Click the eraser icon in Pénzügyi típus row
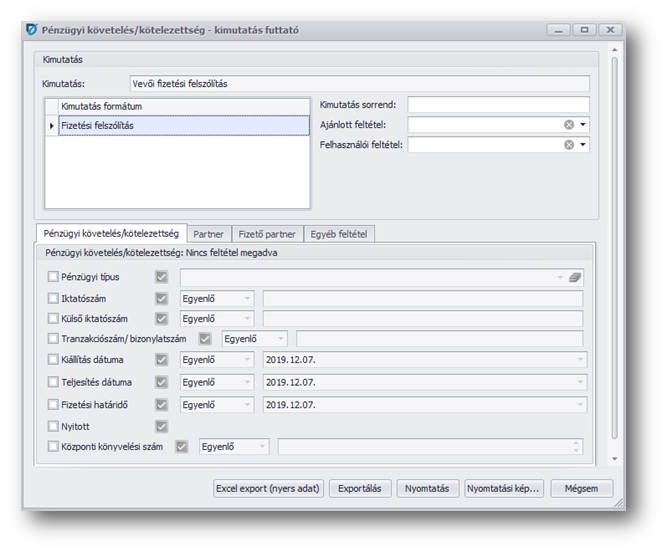 (575, 277)
